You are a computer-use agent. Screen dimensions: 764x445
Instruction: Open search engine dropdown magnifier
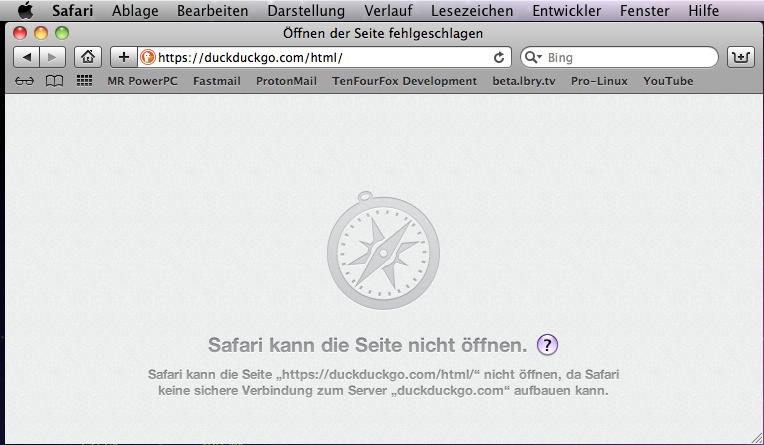click(x=533, y=58)
